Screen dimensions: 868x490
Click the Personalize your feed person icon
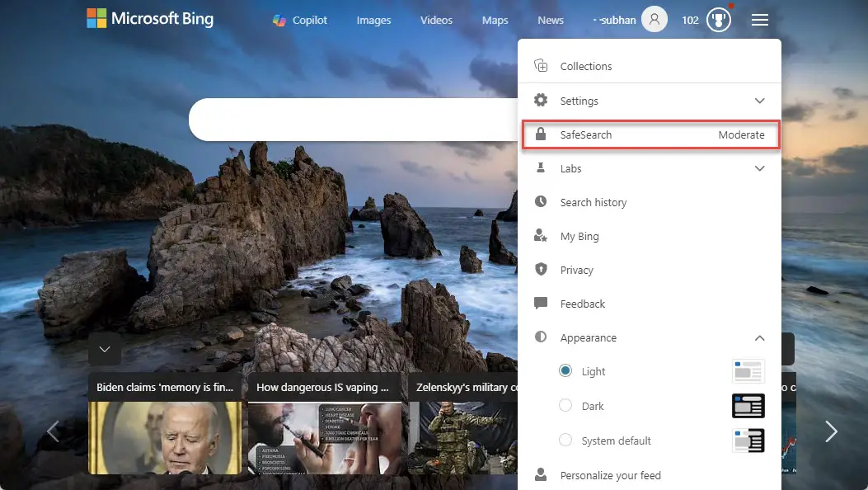[x=541, y=474]
